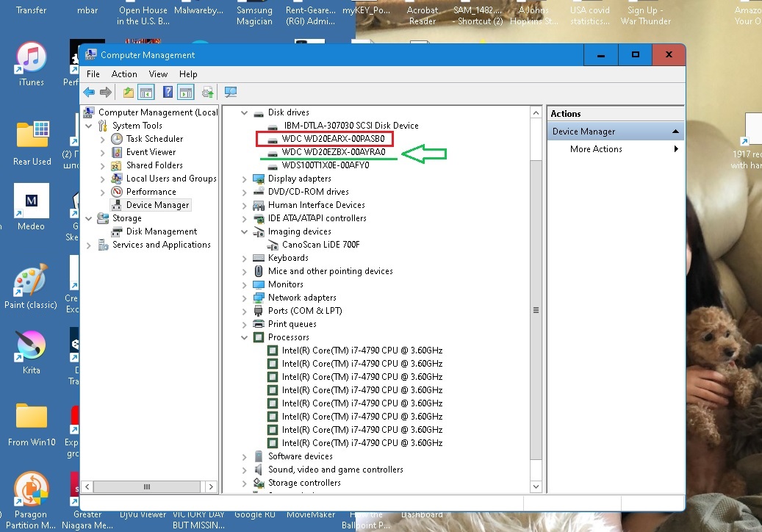The height and width of the screenshot is (532, 762).
Task: Expand DVD/CD-ROM drives category
Action: 244,192
